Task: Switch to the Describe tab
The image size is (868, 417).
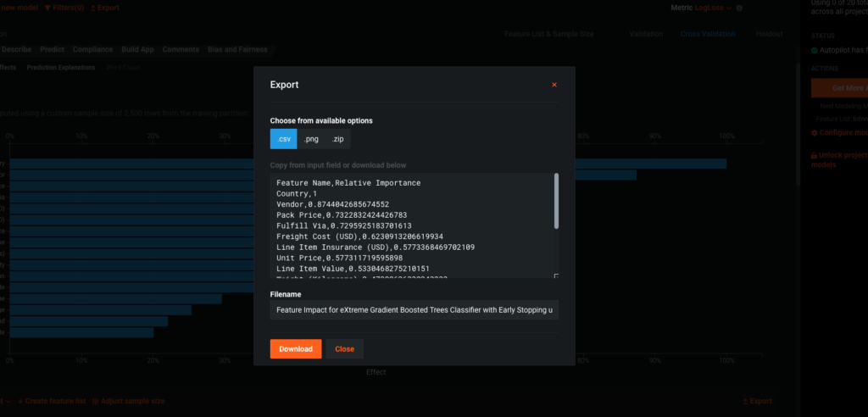Action: (x=17, y=49)
